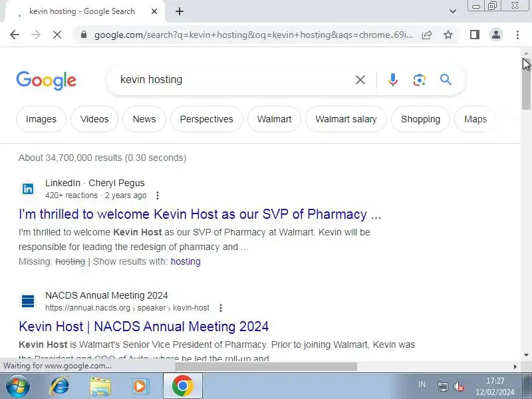This screenshot has height=399, width=532.
Task: Open the taskbar clock and date
Action: (495, 386)
